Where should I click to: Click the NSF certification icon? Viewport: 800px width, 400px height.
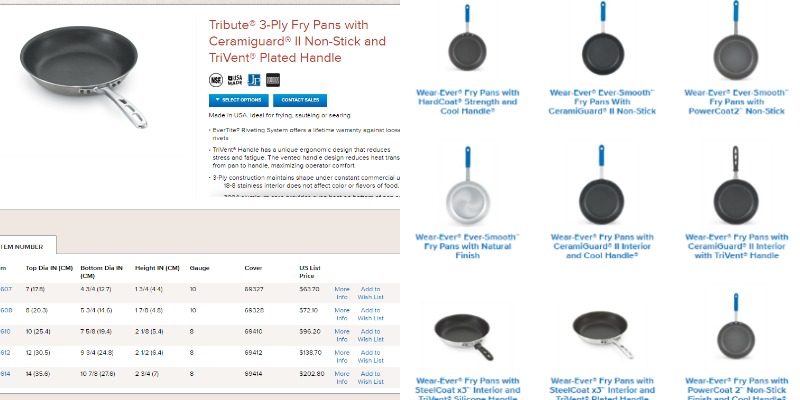[x=216, y=80]
